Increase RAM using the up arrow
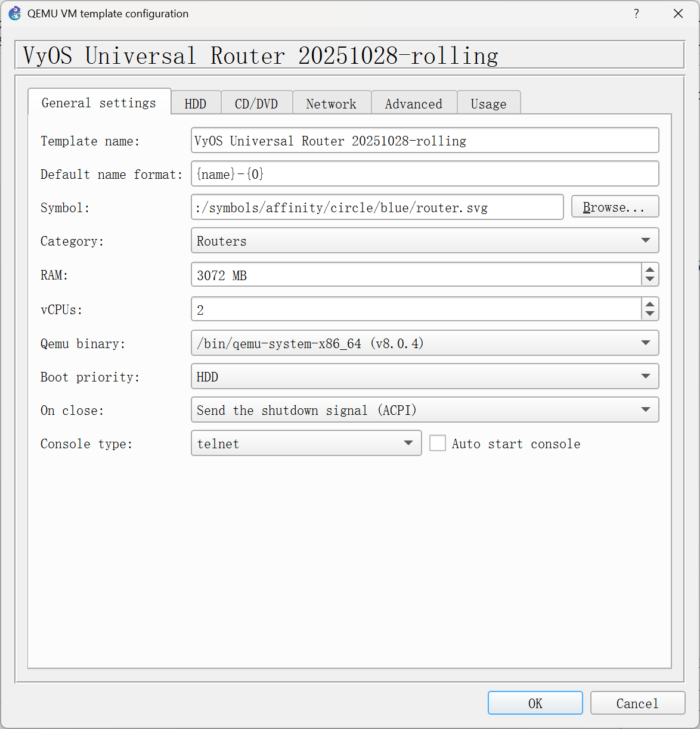Screen dimensions: 700x729 click(x=650, y=269)
